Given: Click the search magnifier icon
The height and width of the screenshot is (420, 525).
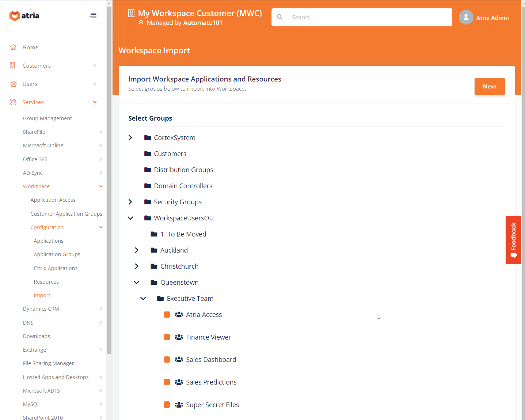Looking at the screenshot, I should coord(279,17).
